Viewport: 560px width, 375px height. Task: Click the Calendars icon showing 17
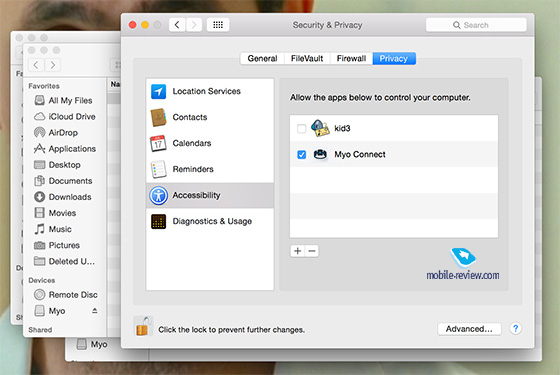pyautogui.click(x=158, y=143)
